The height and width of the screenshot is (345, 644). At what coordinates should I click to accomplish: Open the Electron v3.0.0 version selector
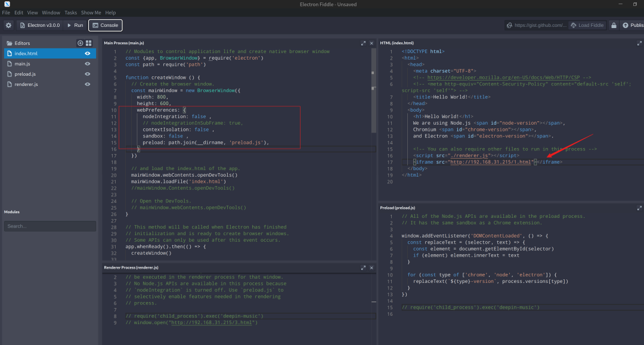pos(41,25)
